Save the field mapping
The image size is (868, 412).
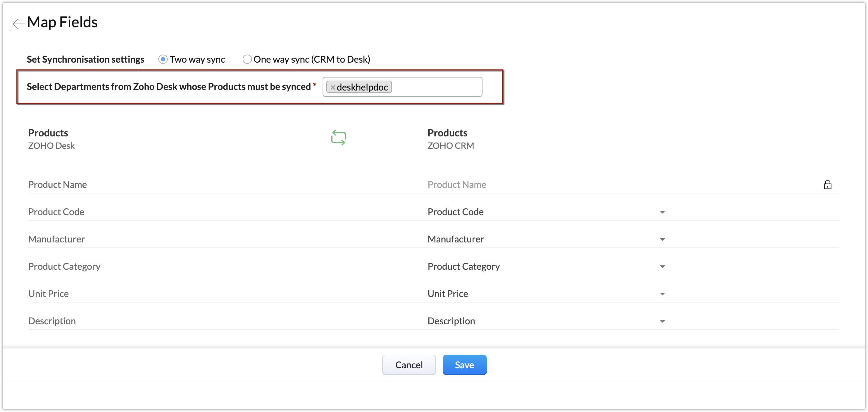464,365
